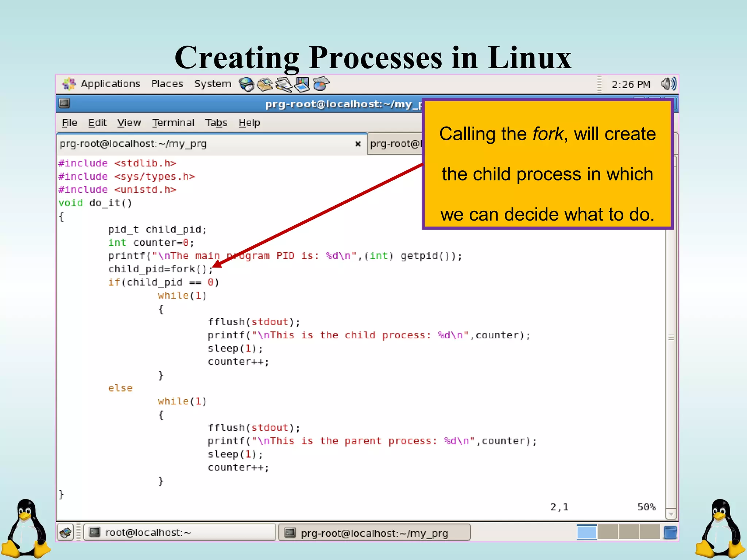Viewport: 747px width, 560px height.
Task: Launch the spreadsheet pie-chart launcher icon
Action: coord(321,84)
